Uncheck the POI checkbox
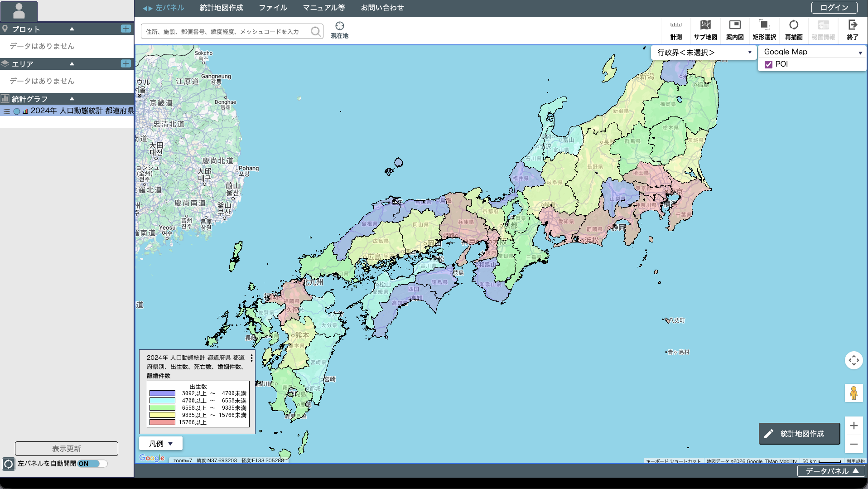 pos(768,64)
